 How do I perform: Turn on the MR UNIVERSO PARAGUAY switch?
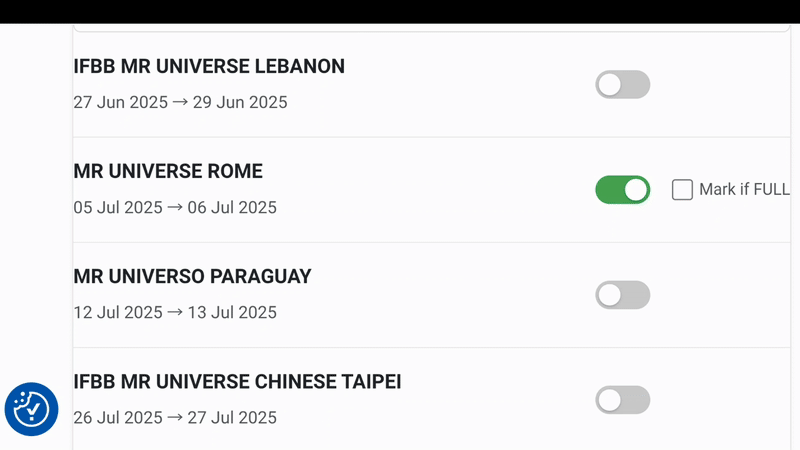click(622, 295)
